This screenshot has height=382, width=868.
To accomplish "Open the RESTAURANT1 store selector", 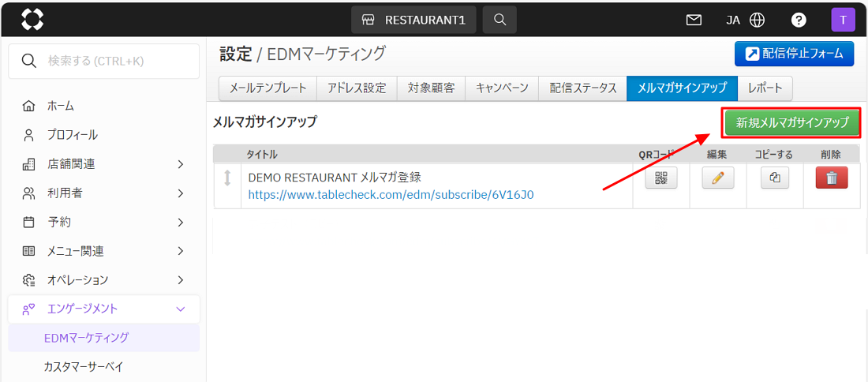I will 413,20.
